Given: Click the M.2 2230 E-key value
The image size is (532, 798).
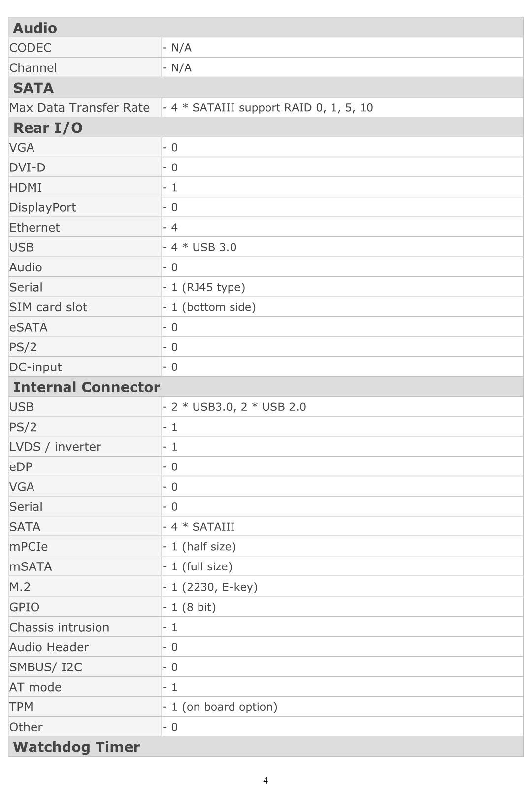Looking at the screenshot, I should [210, 587].
